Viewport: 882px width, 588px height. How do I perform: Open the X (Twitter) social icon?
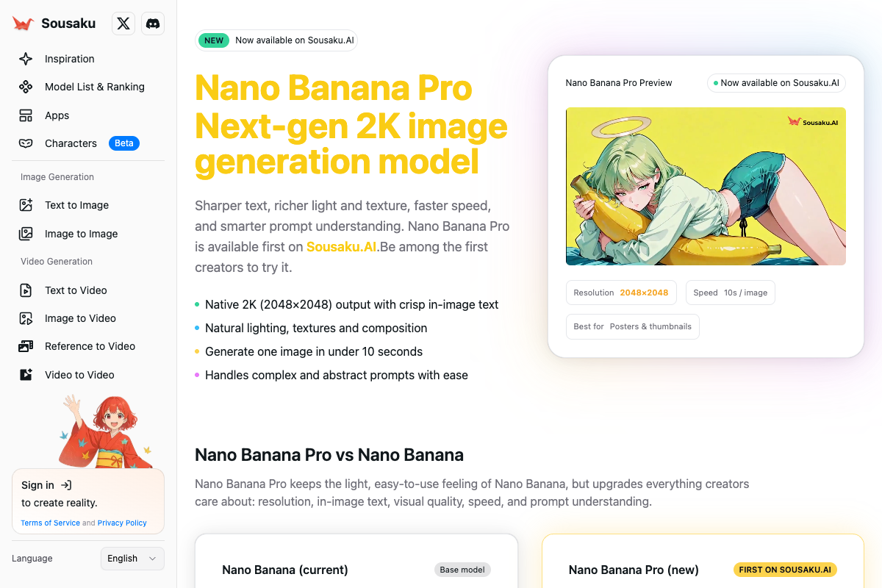(x=123, y=24)
